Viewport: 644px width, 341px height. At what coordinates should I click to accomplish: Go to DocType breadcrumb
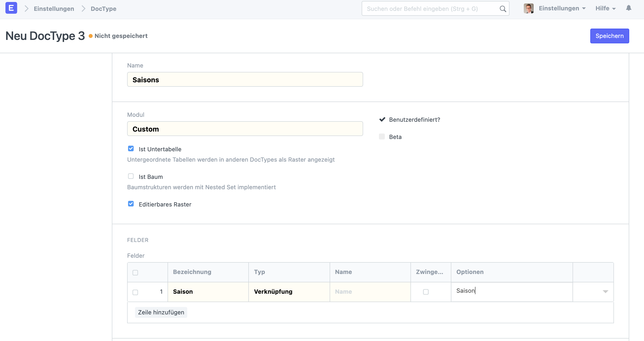tap(103, 9)
